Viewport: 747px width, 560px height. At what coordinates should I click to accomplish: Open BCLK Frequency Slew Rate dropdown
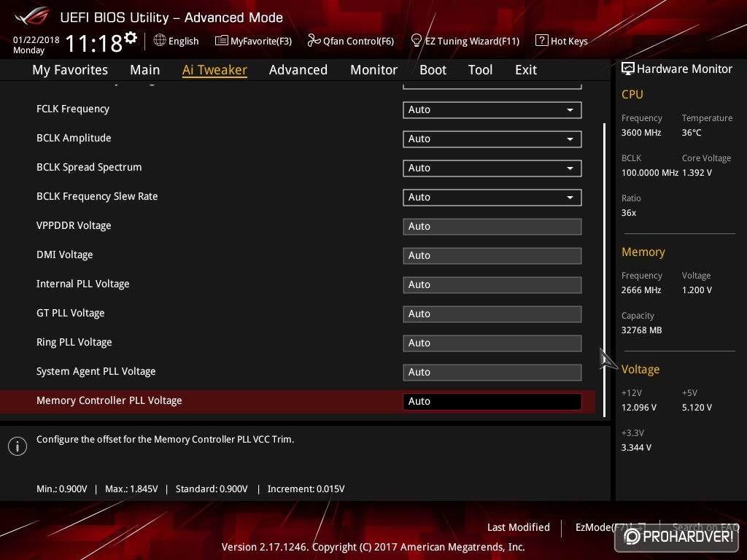(x=492, y=197)
